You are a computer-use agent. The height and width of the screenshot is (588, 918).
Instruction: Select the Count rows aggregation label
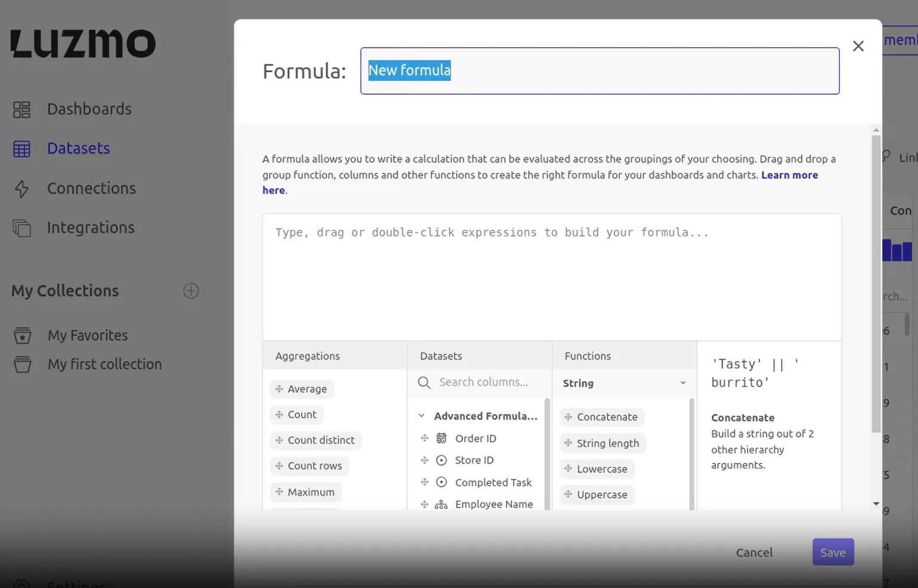click(x=315, y=466)
